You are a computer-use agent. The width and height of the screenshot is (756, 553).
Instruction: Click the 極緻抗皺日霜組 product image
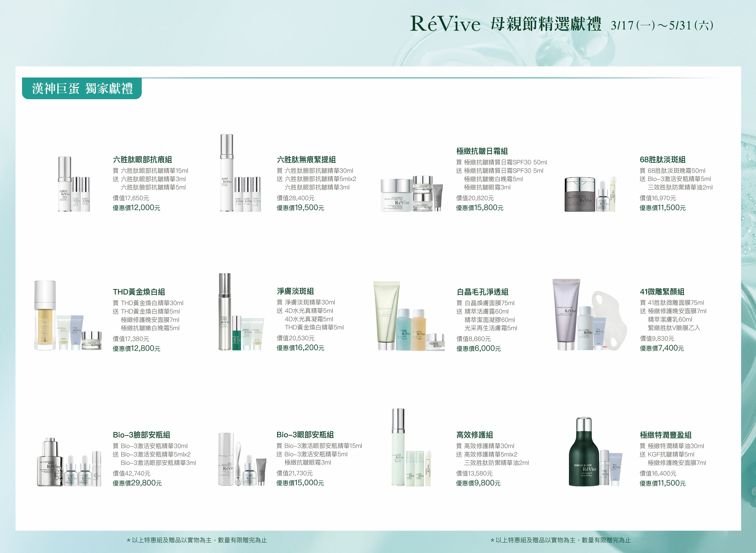412,193
